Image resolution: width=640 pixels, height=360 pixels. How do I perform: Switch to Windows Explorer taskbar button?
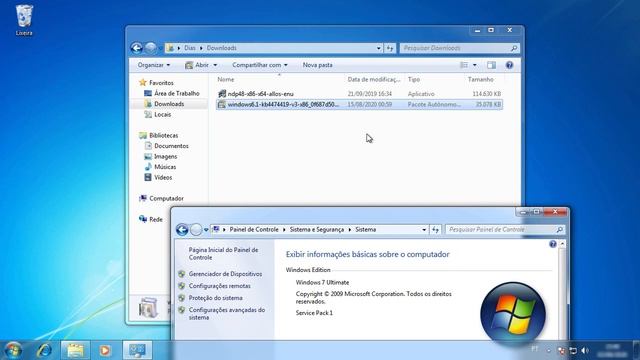[75, 350]
